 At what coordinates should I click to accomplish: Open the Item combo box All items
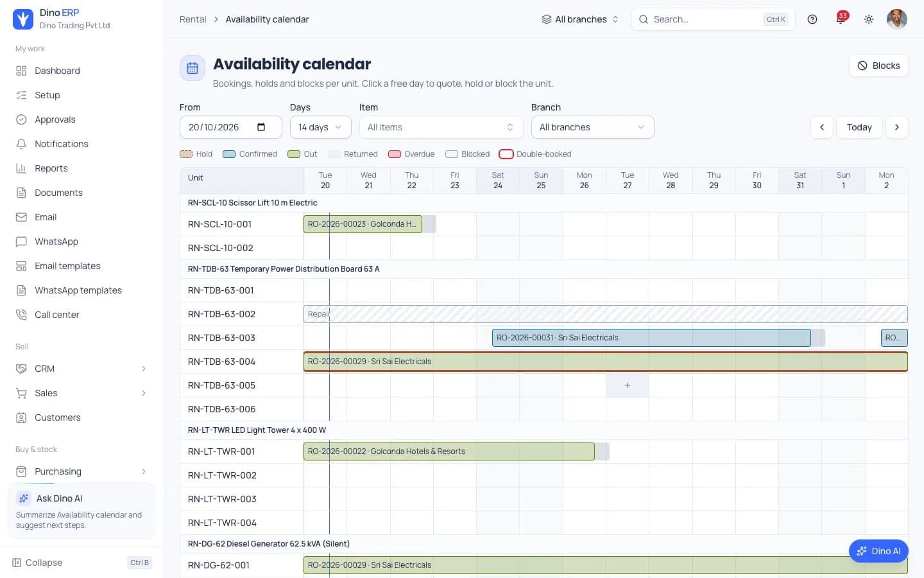[441, 127]
